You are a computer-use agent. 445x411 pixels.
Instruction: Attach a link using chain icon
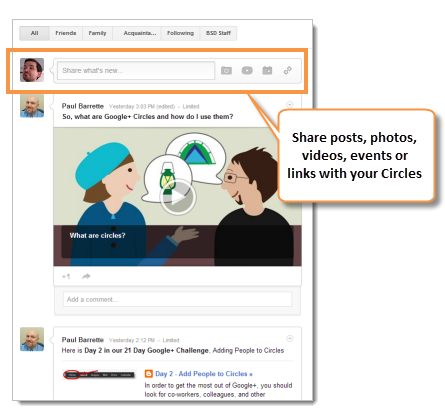tap(287, 70)
